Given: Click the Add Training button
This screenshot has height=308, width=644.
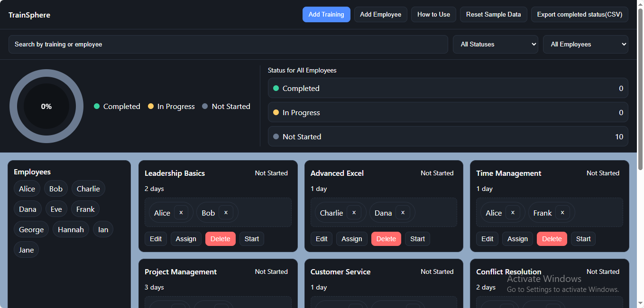Looking at the screenshot, I should point(326,15).
